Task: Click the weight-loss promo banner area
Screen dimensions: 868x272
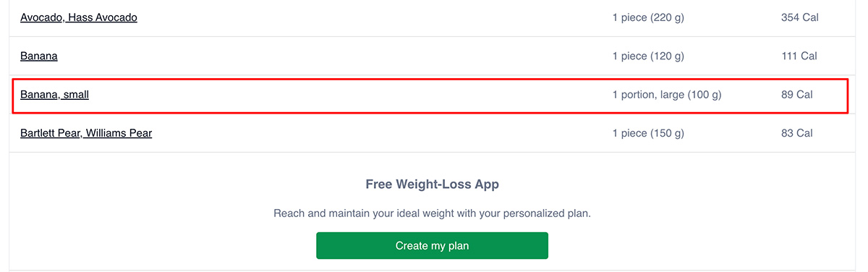Action: [x=432, y=211]
